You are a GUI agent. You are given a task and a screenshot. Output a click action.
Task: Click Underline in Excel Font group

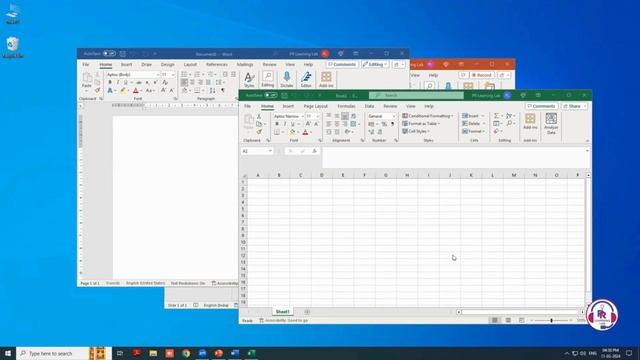pos(292,124)
